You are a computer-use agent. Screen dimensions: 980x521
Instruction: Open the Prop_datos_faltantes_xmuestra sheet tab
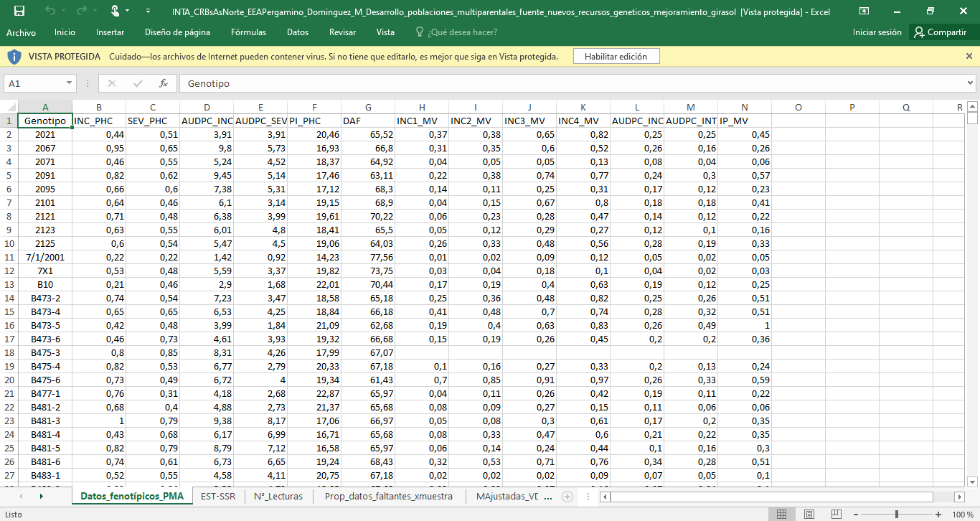[388, 496]
